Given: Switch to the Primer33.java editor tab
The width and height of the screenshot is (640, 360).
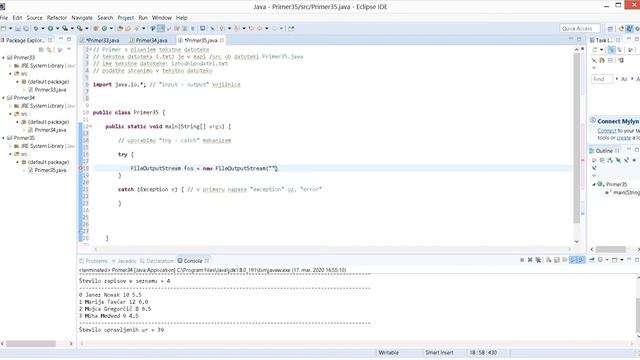Looking at the screenshot, I should point(102,40).
